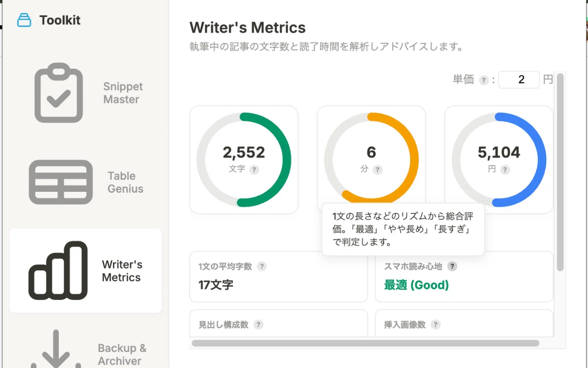Click the 挿入画像数 card label
Screen dimensions: 588x368
click(x=405, y=324)
